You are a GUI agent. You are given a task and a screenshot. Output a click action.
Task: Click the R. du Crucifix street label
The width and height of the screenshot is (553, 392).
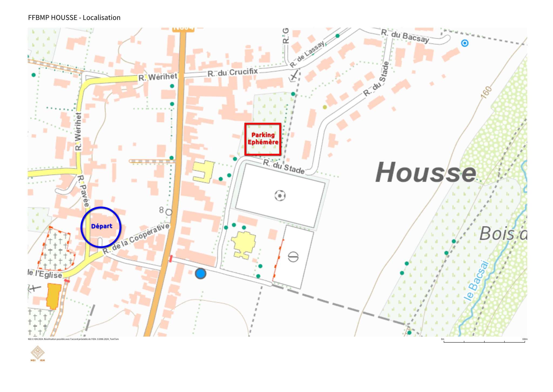[232, 72]
